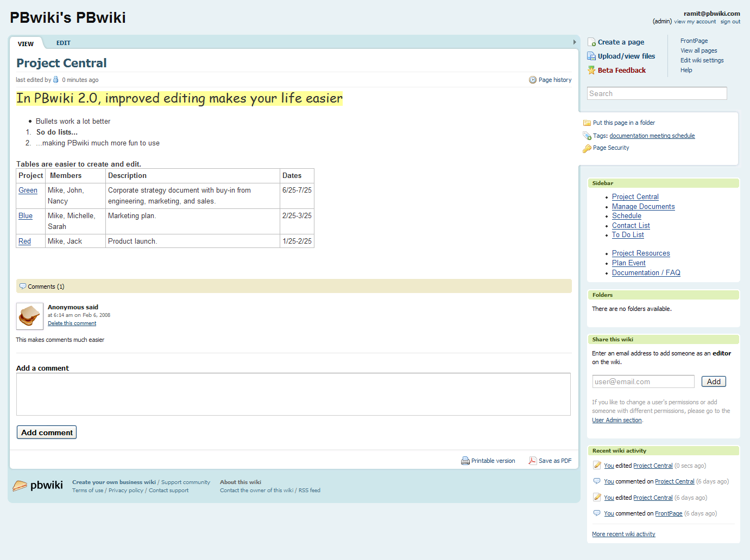Open the RSS feed footer link
750x560 pixels.
pos(310,491)
